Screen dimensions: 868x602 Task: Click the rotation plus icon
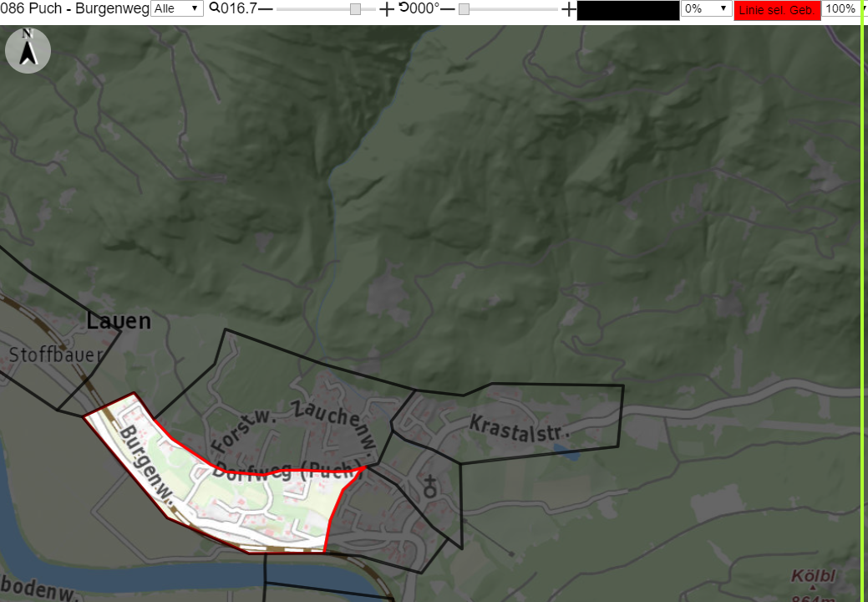(569, 9)
